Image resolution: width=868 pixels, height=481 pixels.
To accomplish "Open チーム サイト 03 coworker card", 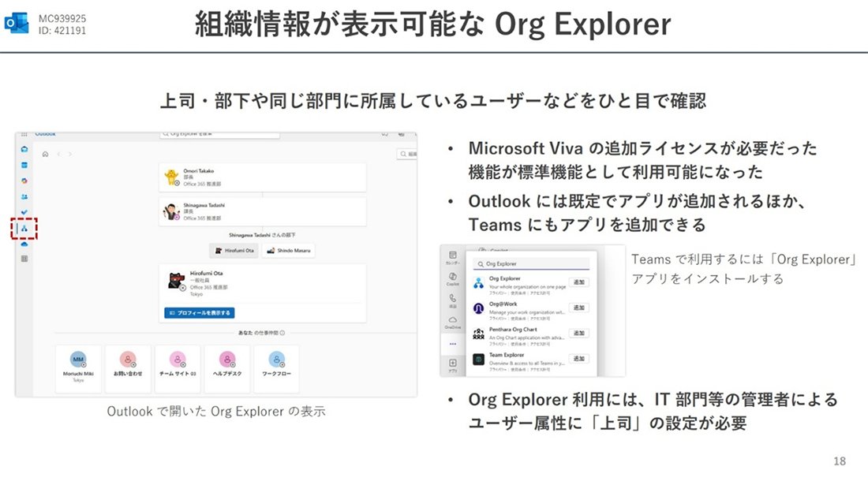I will [x=178, y=368].
